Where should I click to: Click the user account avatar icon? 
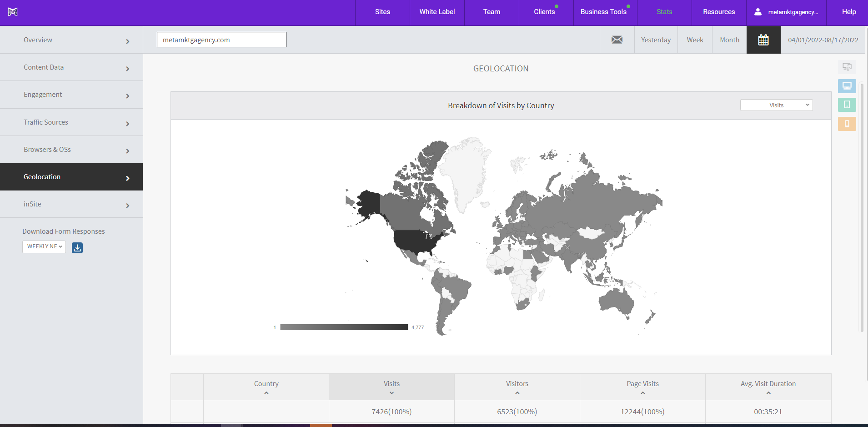758,12
